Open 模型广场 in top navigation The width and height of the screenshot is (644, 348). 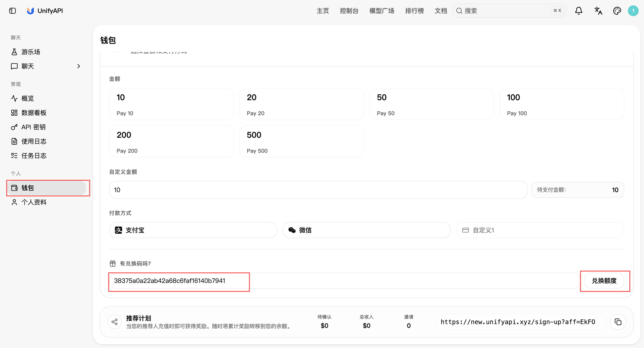tap(382, 11)
